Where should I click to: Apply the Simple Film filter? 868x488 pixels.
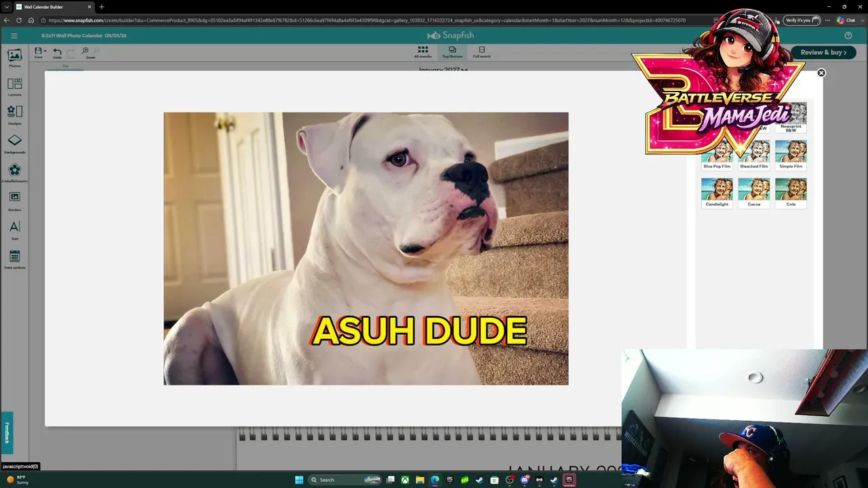click(791, 155)
